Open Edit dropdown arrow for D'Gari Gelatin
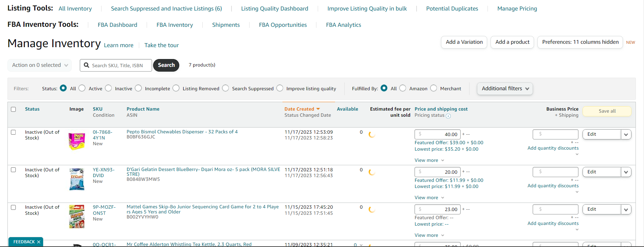 626,172
